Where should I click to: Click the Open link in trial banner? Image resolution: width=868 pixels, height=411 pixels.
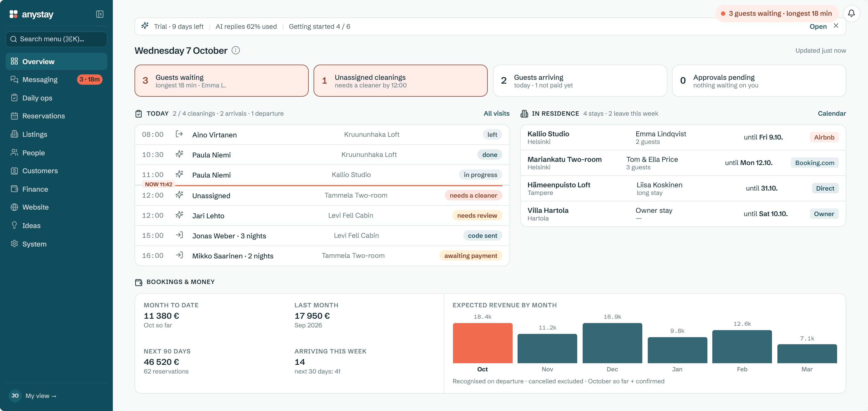tap(818, 26)
